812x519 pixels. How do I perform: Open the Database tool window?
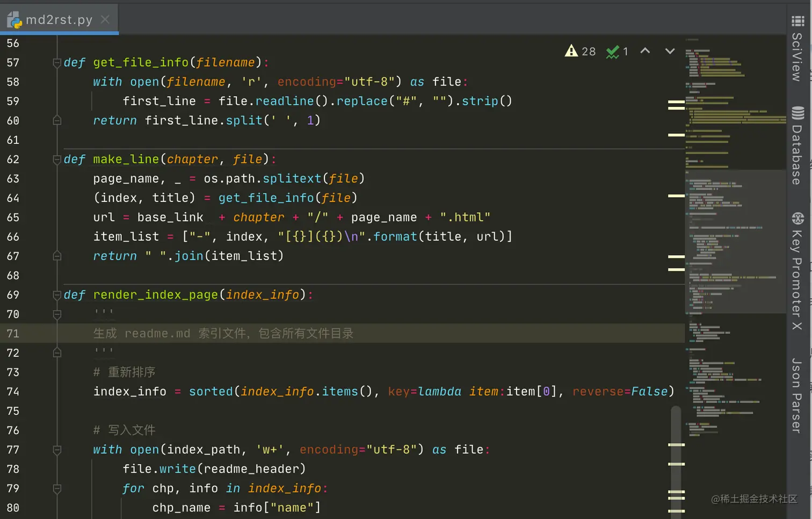point(798,146)
